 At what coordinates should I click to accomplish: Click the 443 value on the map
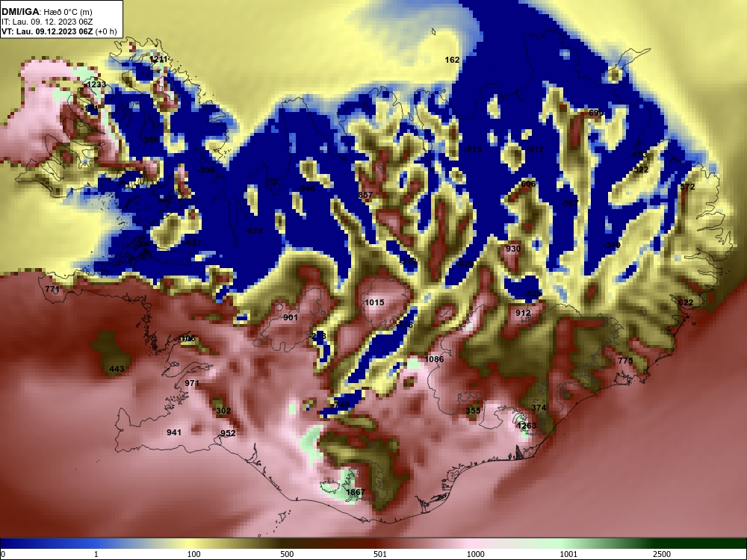(x=117, y=369)
